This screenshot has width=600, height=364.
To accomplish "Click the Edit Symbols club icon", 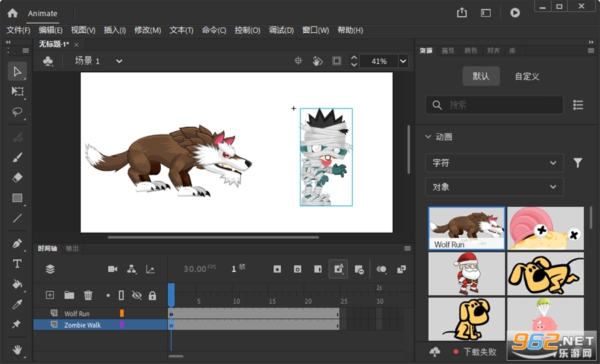I will 48,61.
